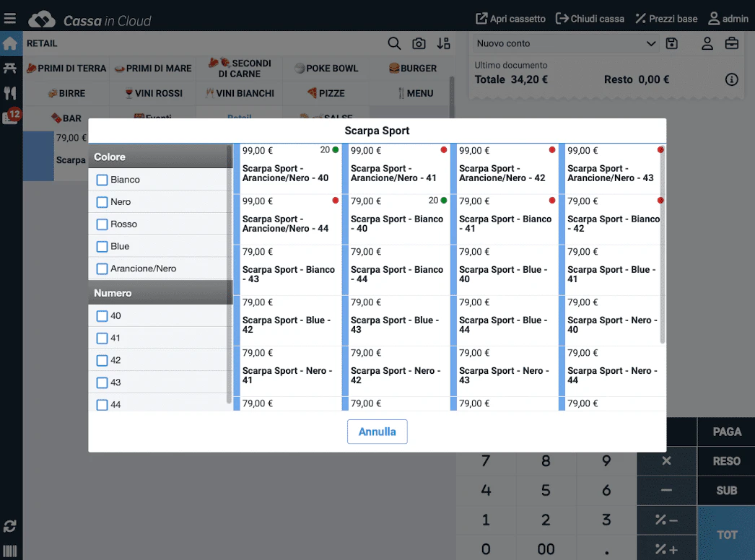Check the Nero color checkbox
The height and width of the screenshot is (560, 755).
(102, 201)
